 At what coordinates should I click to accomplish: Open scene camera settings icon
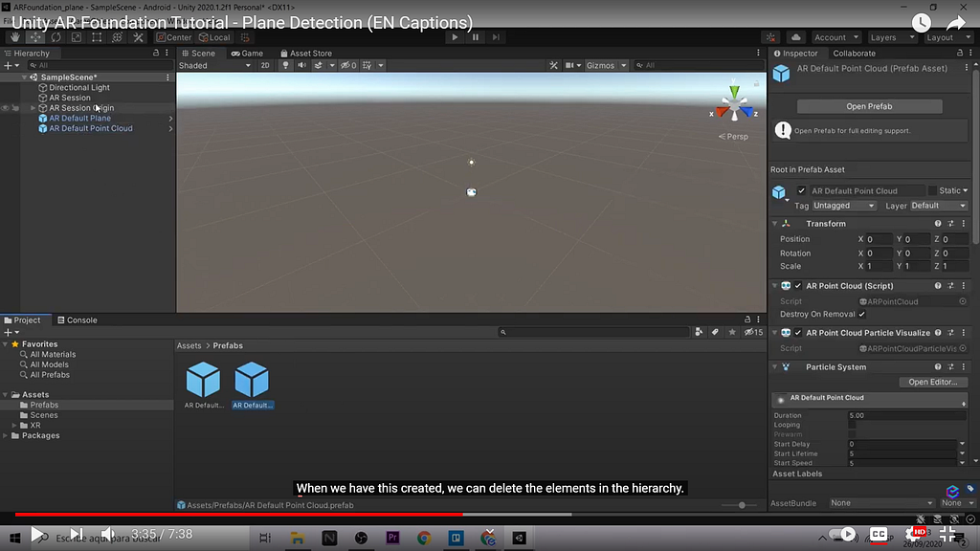569,65
